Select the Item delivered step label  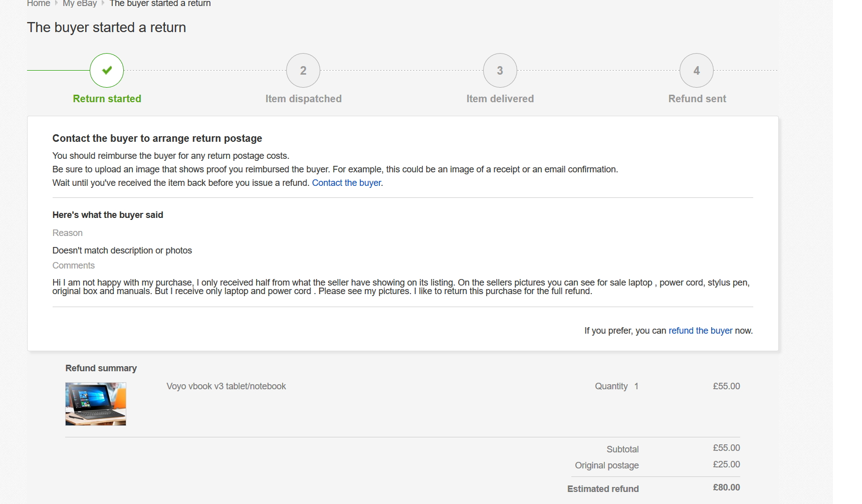[x=500, y=99]
